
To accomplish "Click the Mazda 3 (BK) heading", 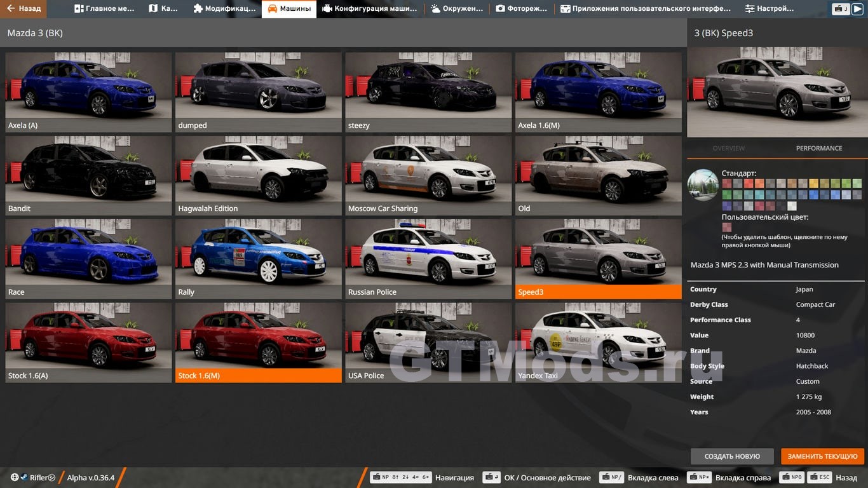I will 35,33.
